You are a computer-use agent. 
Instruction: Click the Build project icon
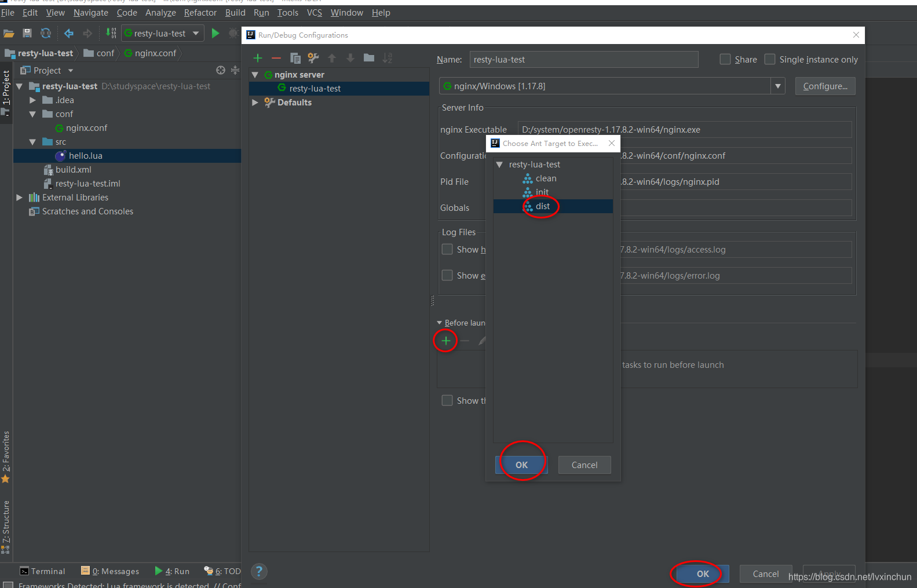111,34
